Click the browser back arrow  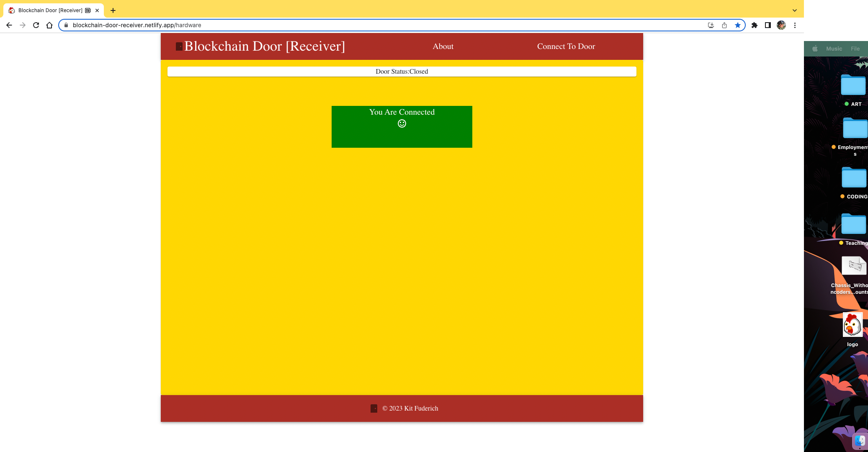coord(9,25)
